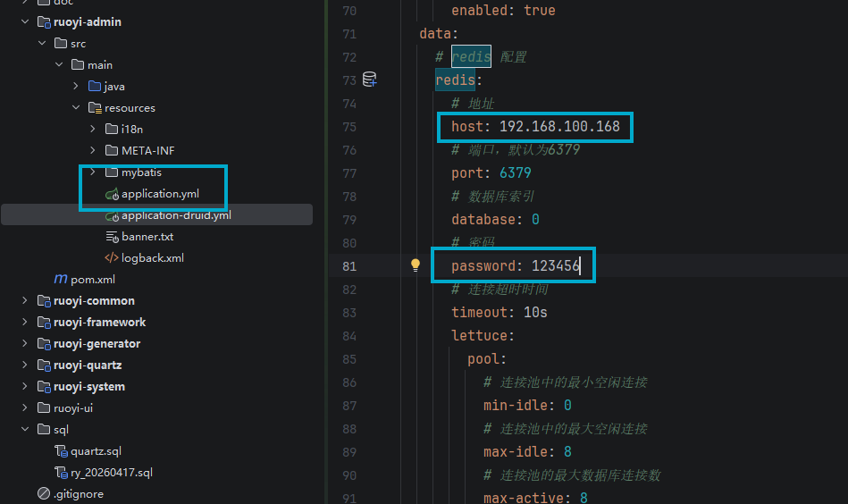Click the mybatis folder icon
Image resolution: width=848 pixels, height=504 pixels.
click(112, 172)
